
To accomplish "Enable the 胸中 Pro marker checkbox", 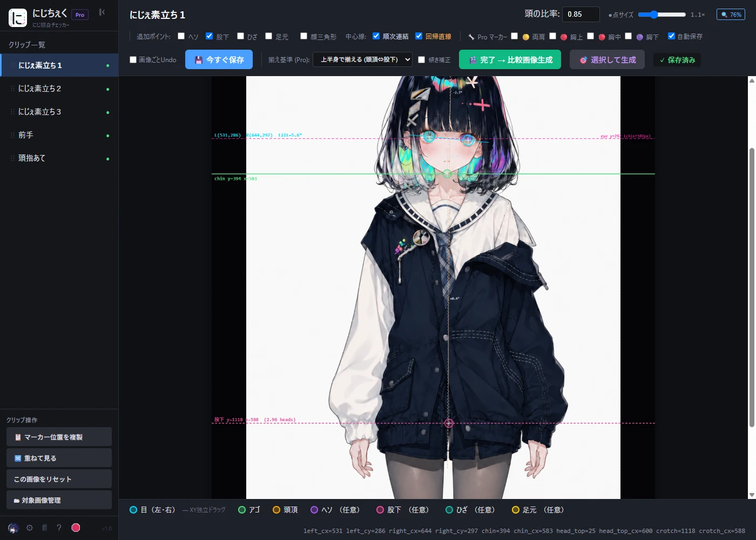I will (591, 36).
